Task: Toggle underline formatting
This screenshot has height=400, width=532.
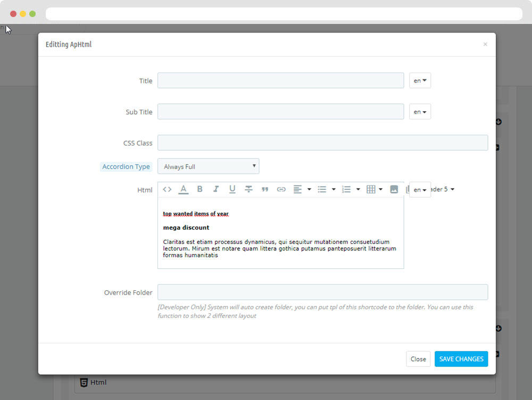Action: click(x=232, y=189)
